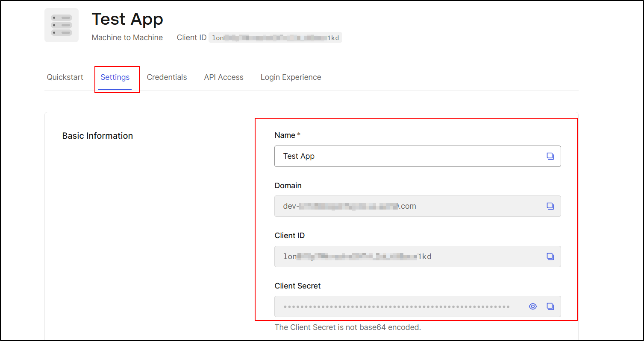The height and width of the screenshot is (341, 644).
Task: Click the Domain read-only field
Action: coord(418,206)
